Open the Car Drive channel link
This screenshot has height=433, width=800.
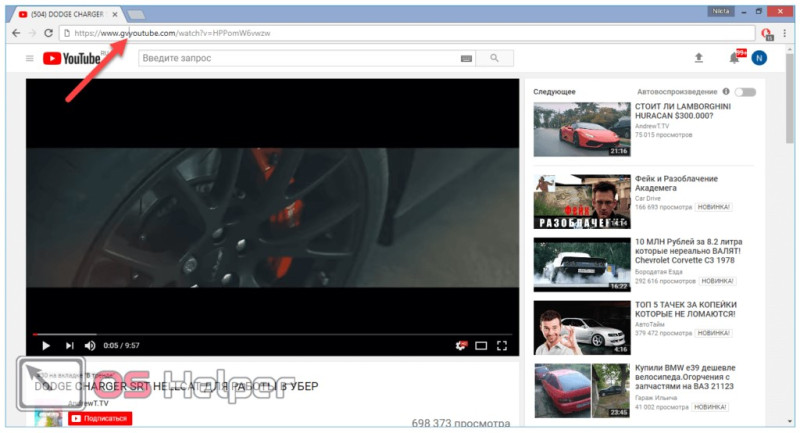(x=647, y=198)
